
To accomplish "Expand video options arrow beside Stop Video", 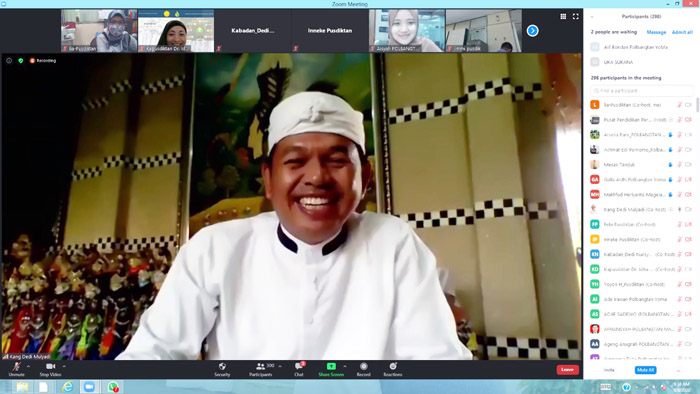I will (x=64, y=366).
